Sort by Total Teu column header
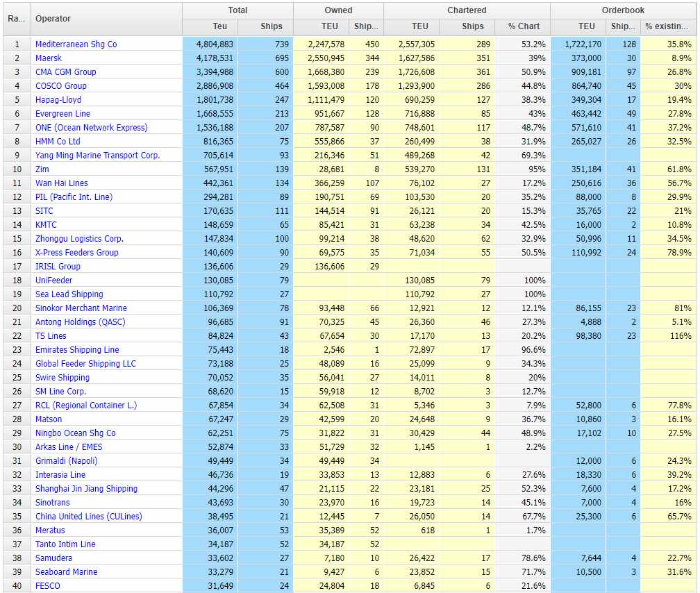 point(210,26)
